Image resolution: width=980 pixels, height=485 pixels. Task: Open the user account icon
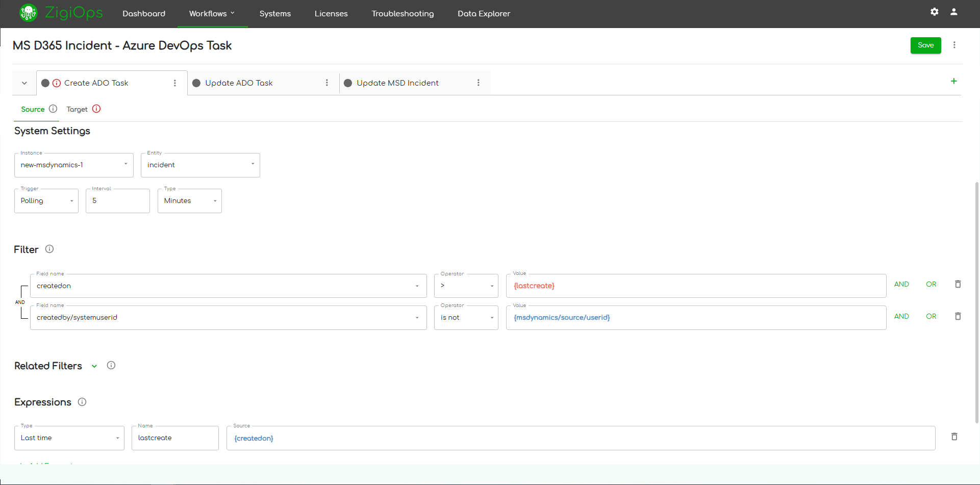[x=953, y=12]
